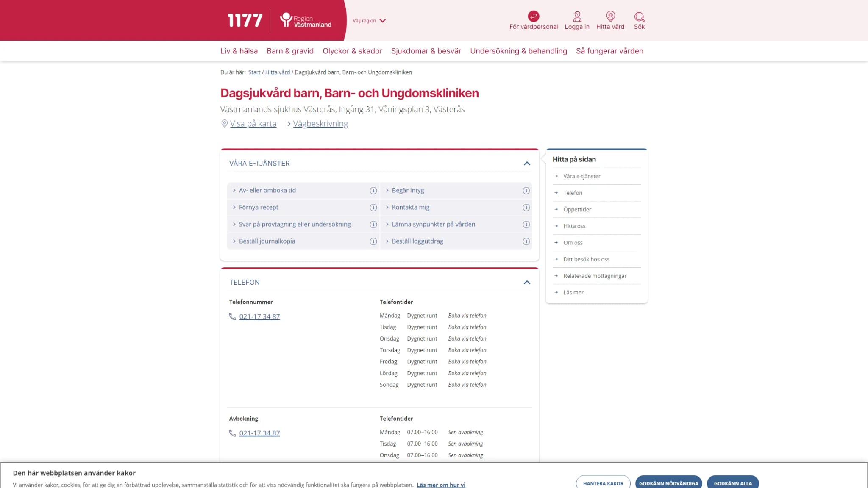The width and height of the screenshot is (868, 488).
Task: Open Sjukdomar & besvär menu
Action: (x=426, y=51)
